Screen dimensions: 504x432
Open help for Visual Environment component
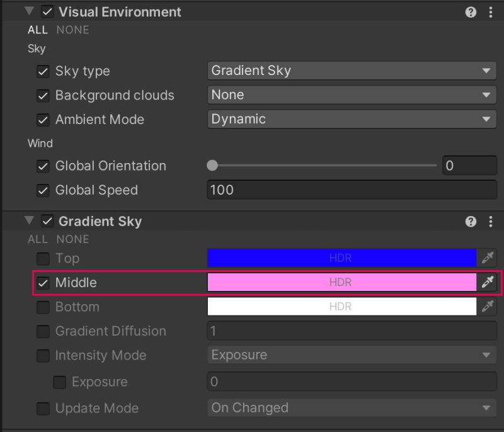[x=470, y=11]
